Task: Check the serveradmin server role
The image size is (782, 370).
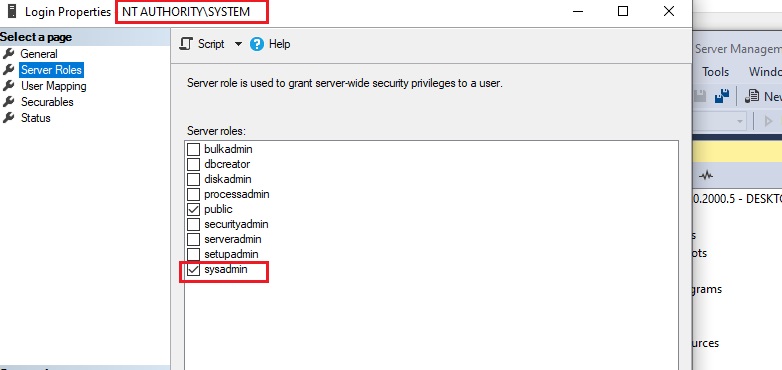Action: 193,239
